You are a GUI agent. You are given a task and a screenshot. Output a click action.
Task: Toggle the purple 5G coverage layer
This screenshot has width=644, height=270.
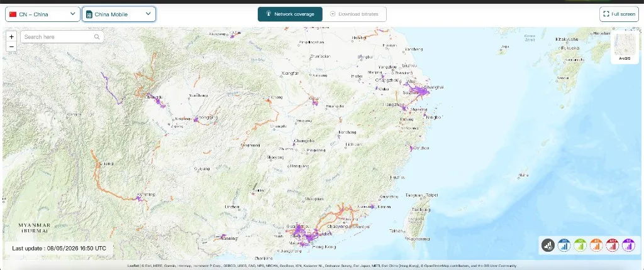click(628, 246)
